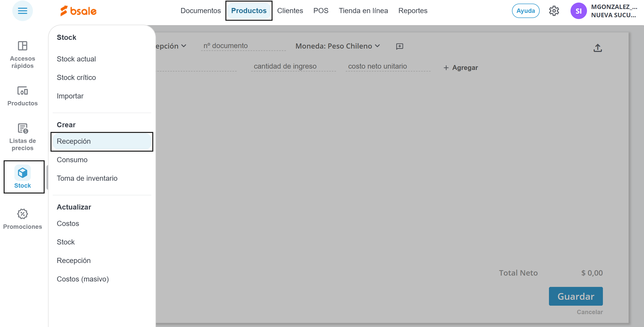Image resolution: width=644 pixels, height=327 pixels.
Task: Select the Stock cube icon
Action: pyautogui.click(x=23, y=173)
